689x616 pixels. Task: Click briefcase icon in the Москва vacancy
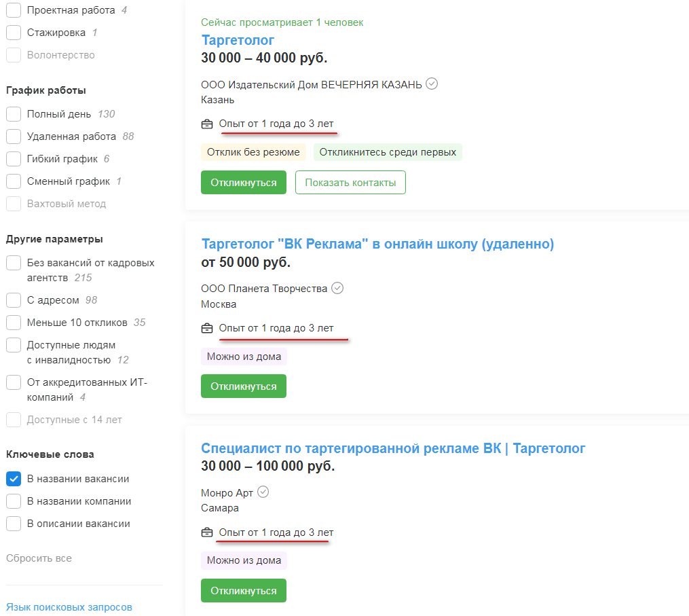pos(207,329)
